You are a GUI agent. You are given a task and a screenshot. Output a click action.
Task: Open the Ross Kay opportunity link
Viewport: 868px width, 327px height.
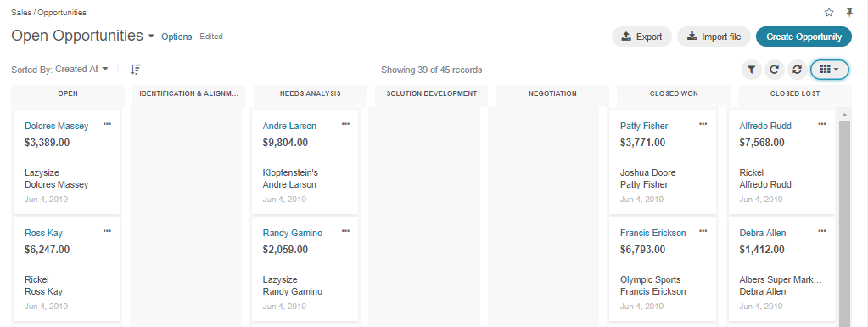44,233
